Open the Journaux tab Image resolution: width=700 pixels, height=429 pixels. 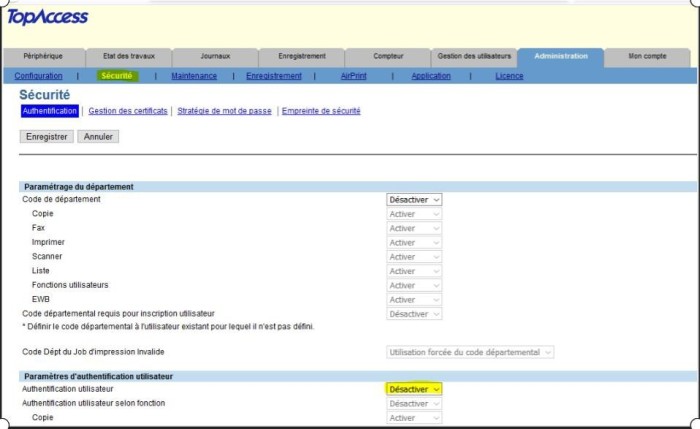pos(215,56)
